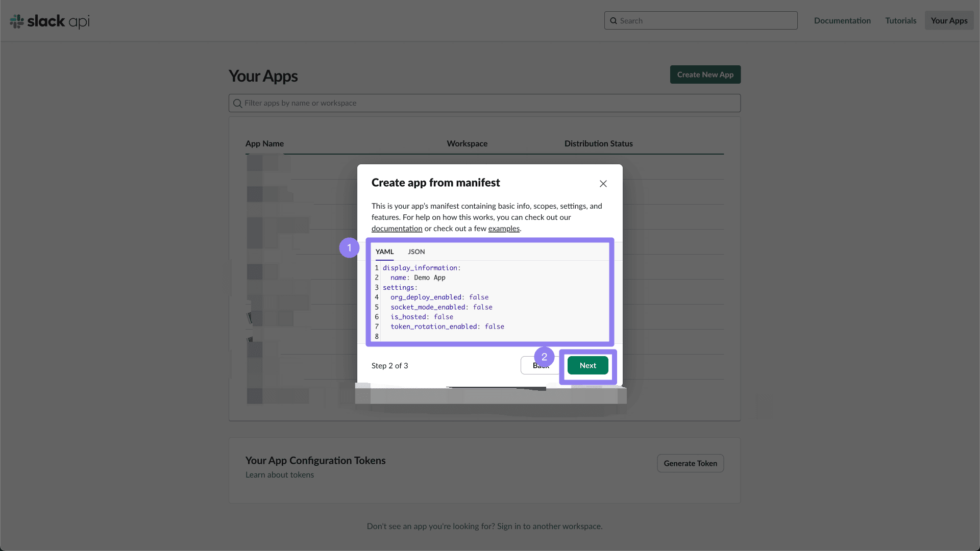Open the Tutorials section
Image resolution: width=980 pixels, height=551 pixels.
[900, 20]
